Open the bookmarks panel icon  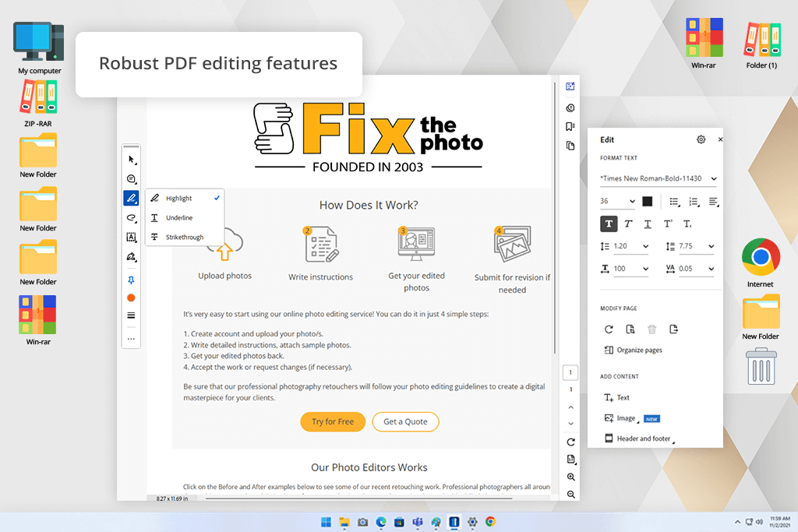pos(570,127)
